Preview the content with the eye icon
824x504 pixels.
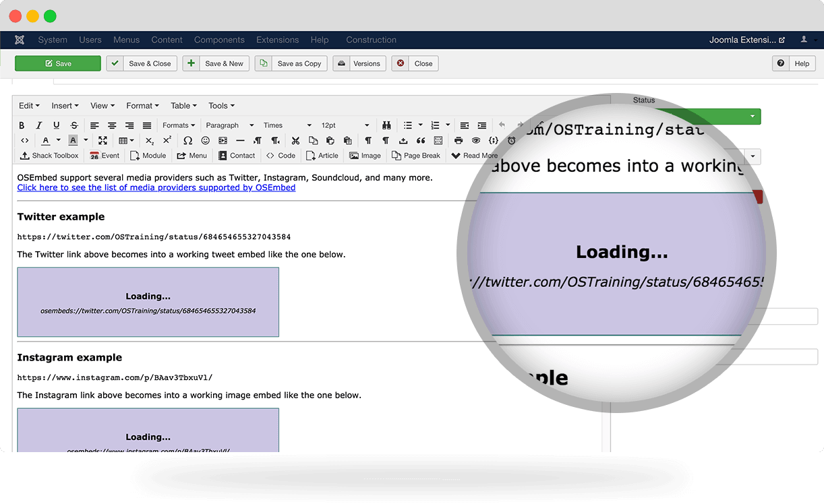(476, 140)
